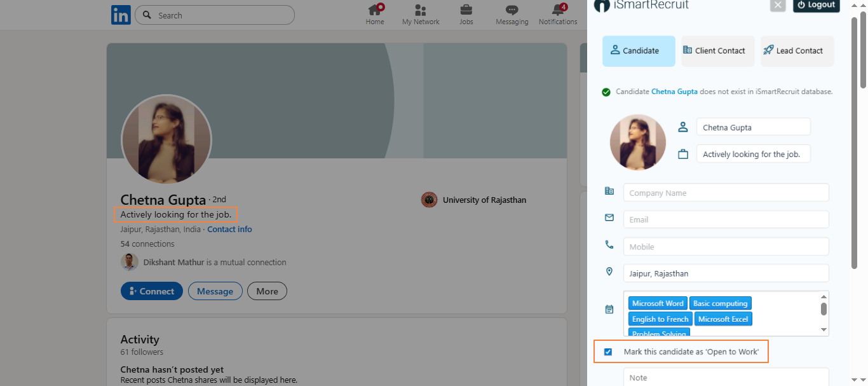Open LinkedIn Home icon

pyautogui.click(x=375, y=10)
